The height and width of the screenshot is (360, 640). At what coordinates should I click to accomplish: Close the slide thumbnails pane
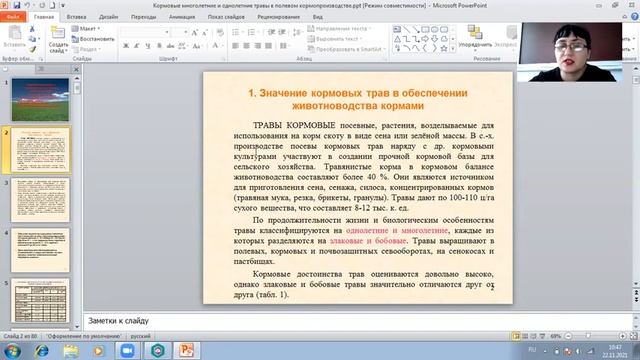76,69
